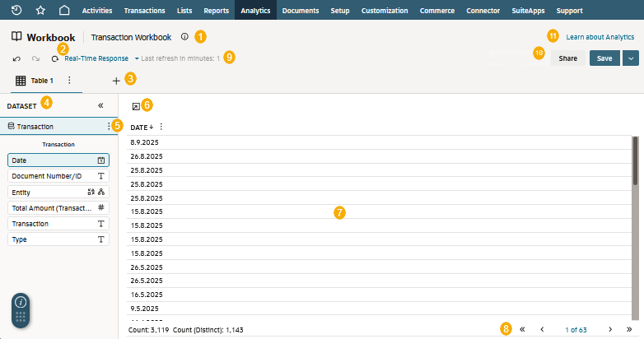Image resolution: width=644 pixels, height=339 pixels.
Task: Open the Analytics menu
Action: click(x=255, y=11)
